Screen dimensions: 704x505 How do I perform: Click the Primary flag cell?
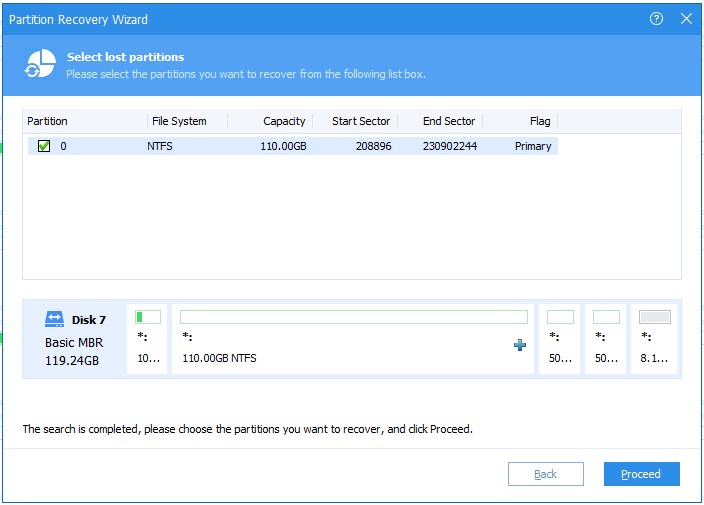click(533, 146)
